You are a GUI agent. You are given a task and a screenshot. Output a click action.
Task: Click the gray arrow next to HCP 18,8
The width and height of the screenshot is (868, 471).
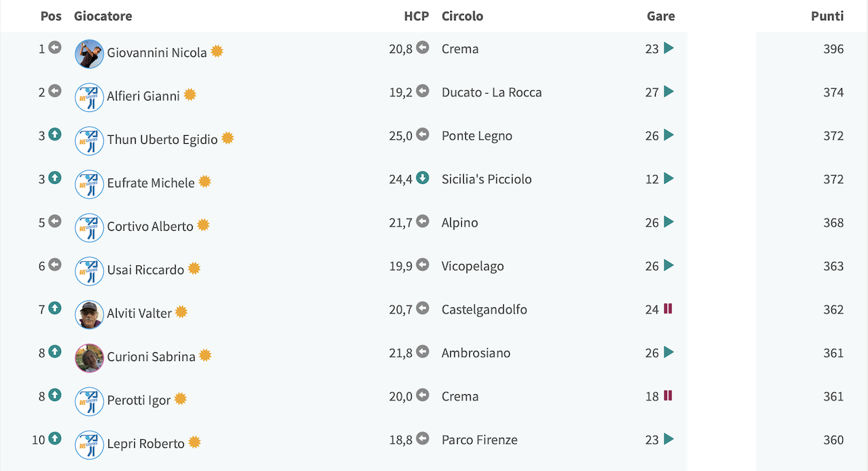point(422,438)
